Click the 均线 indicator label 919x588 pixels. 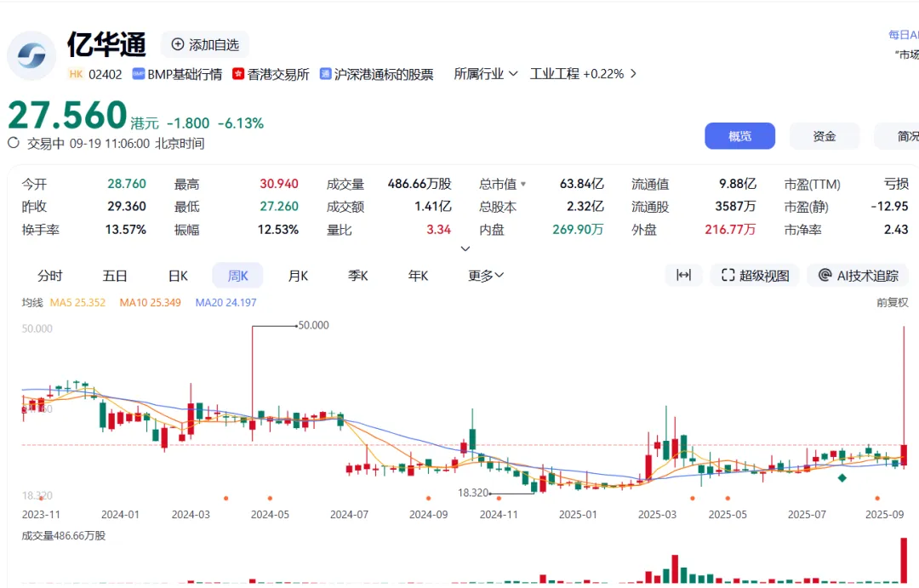(x=32, y=302)
